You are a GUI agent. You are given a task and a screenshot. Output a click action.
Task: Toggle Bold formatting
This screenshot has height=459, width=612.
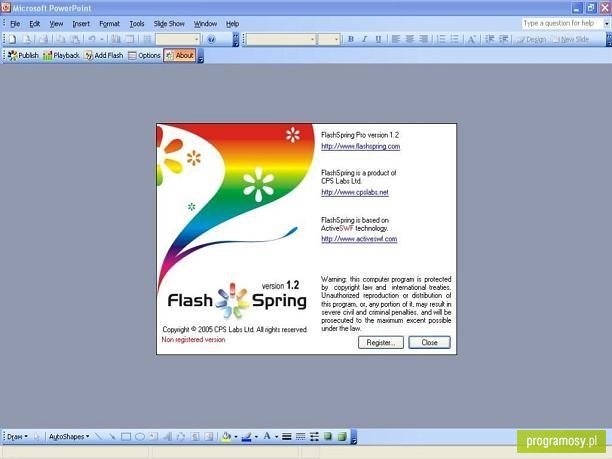(x=350, y=39)
